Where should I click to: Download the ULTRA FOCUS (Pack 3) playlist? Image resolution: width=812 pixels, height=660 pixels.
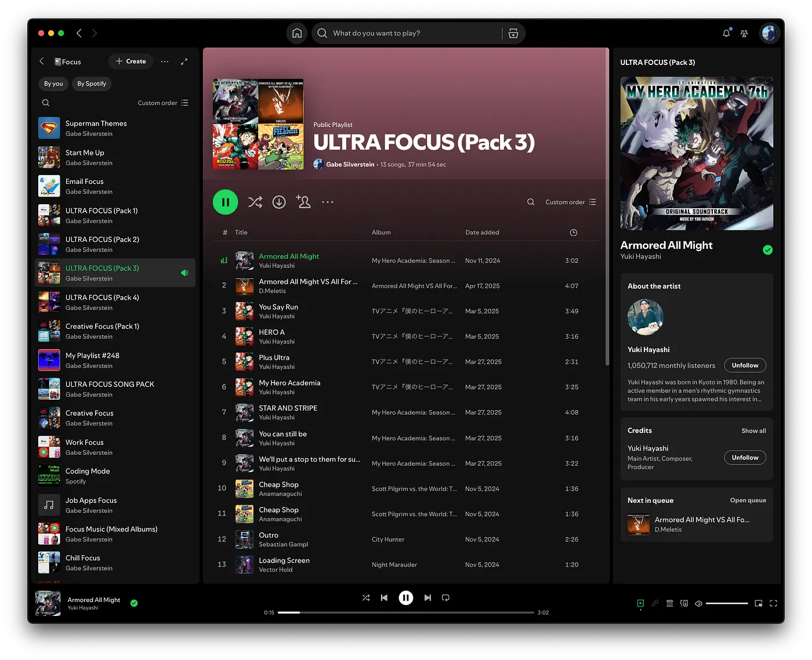pos(279,202)
